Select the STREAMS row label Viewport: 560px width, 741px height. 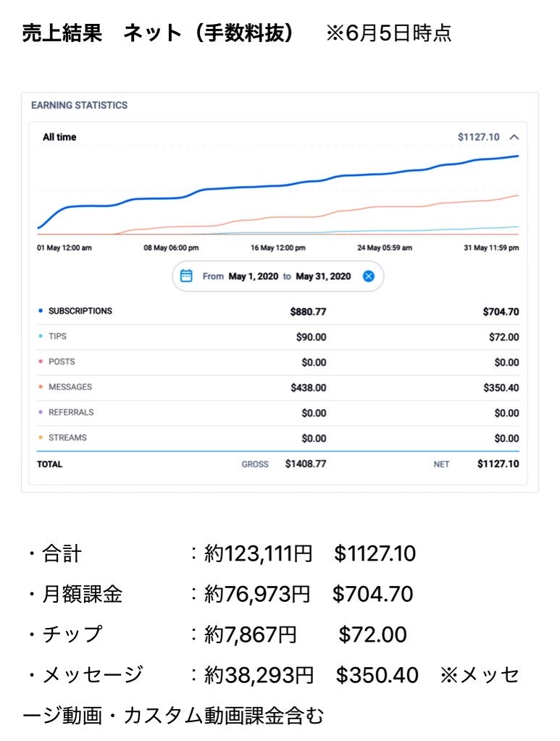click(67, 438)
